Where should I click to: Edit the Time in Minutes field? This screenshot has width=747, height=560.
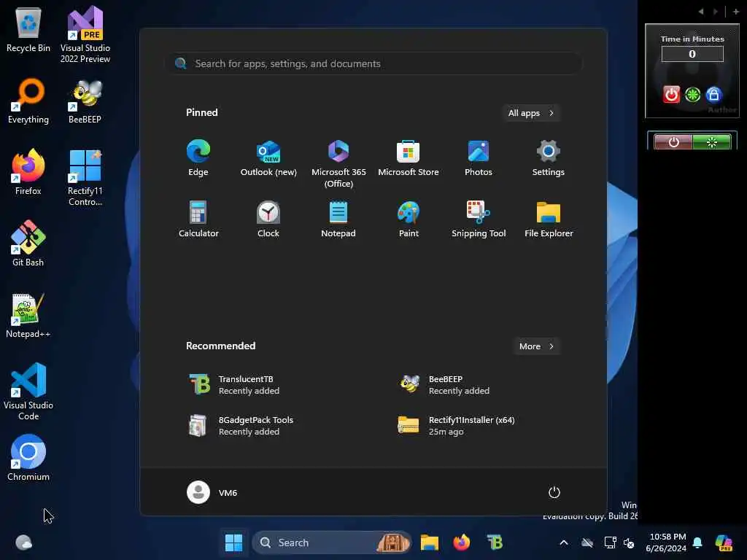click(x=692, y=54)
